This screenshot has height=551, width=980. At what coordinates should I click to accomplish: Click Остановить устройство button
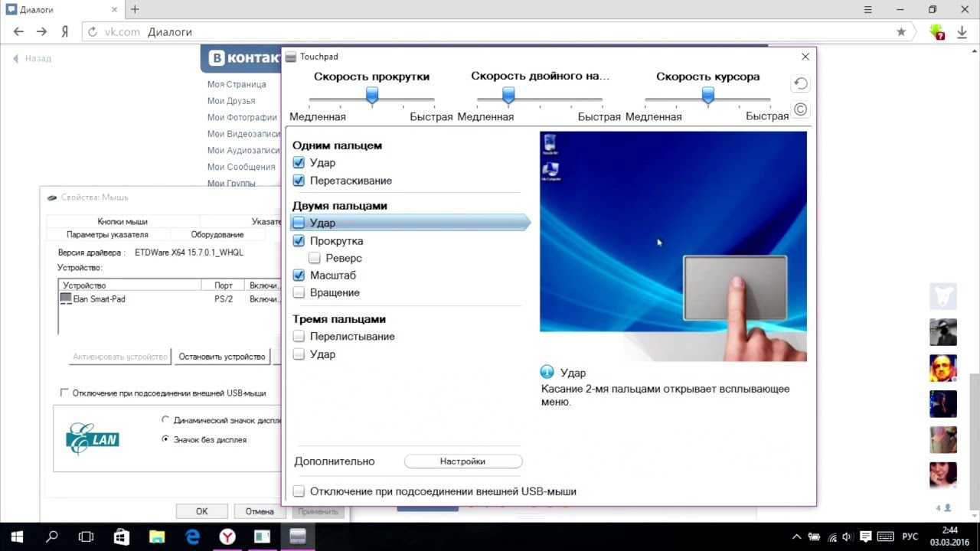pyautogui.click(x=222, y=357)
